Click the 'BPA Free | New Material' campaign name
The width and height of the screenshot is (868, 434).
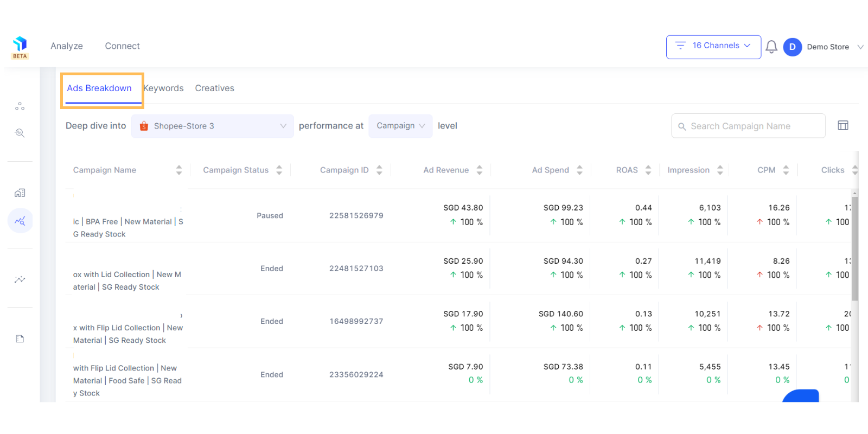coord(128,228)
